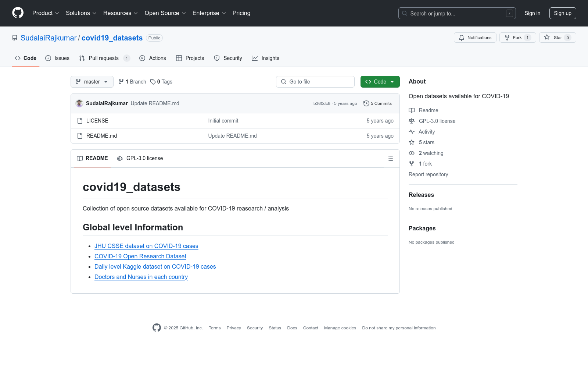Open Status in footer
The width and height of the screenshot is (588, 368).
pos(275,328)
